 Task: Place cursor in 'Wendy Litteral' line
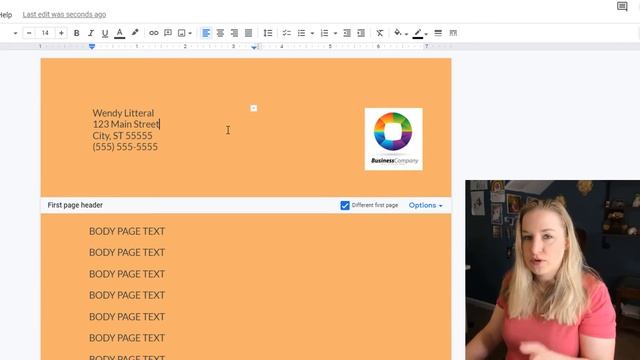tap(123, 113)
